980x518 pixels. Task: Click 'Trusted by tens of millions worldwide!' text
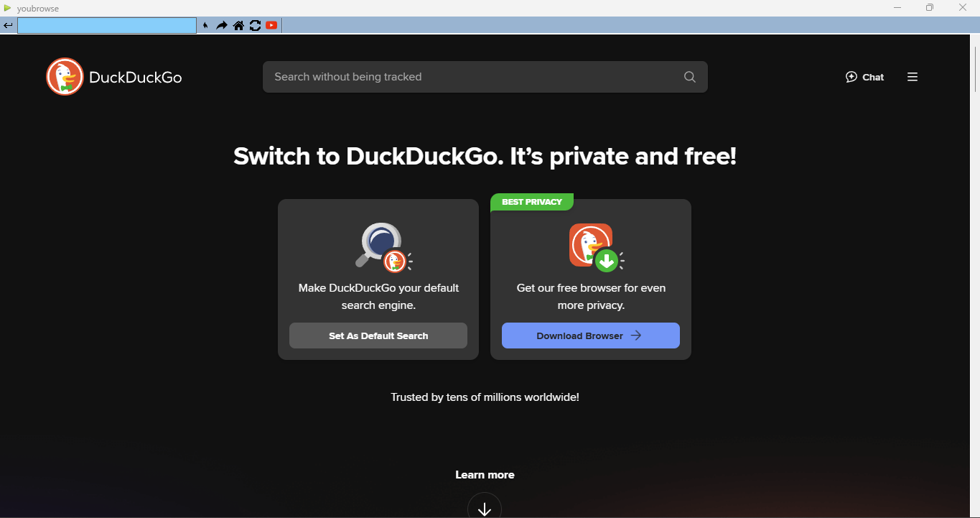click(x=485, y=397)
